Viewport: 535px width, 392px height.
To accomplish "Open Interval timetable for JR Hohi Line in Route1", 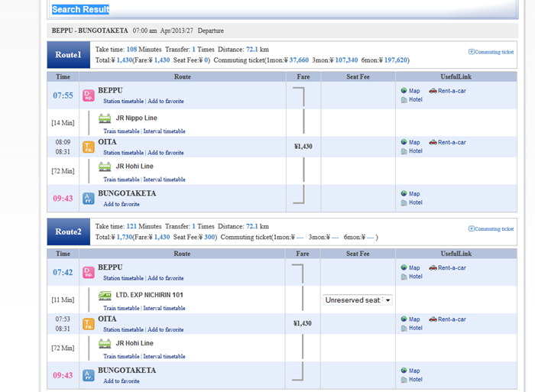I will point(164,180).
